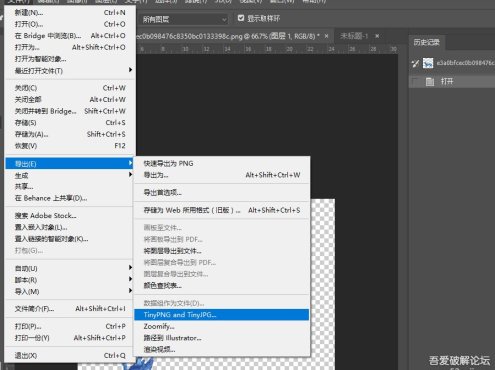Screen dimensions: 495x370
Task: Open the 历史记录 panel tab
Action: click(426, 42)
